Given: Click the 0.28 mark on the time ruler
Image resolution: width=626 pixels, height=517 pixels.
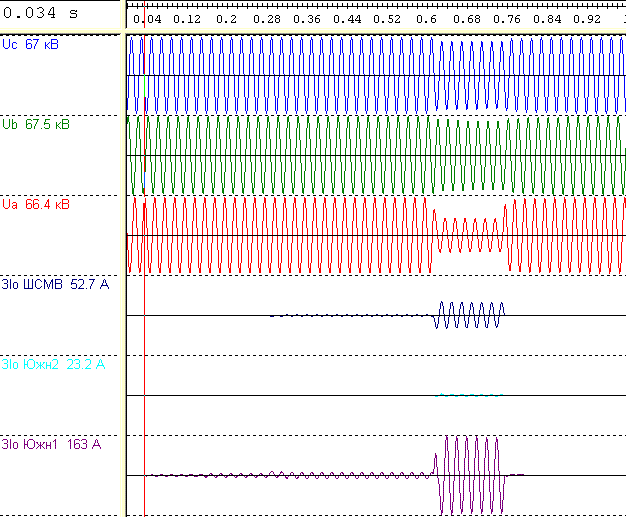Looking at the screenshot, I should (x=267, y=19).
